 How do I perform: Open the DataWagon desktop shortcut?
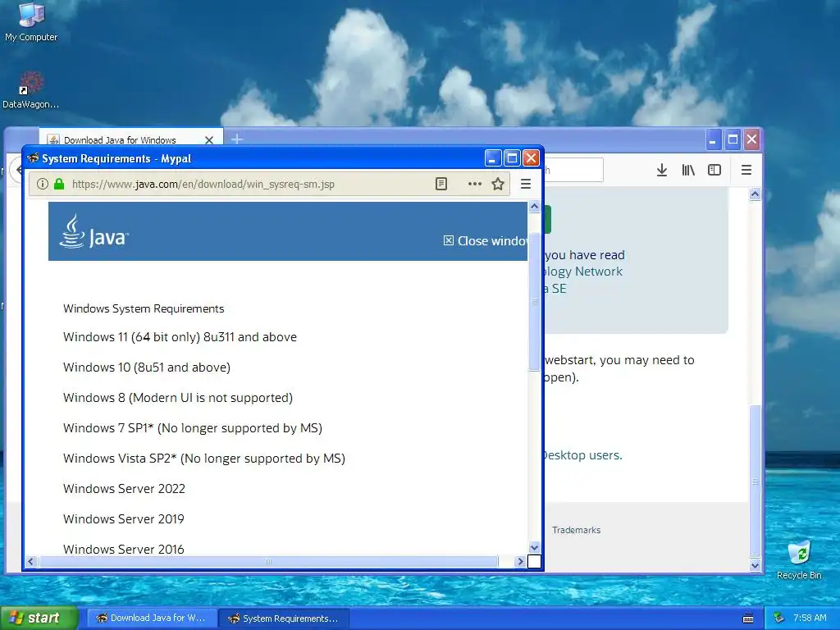click(31, 90)
